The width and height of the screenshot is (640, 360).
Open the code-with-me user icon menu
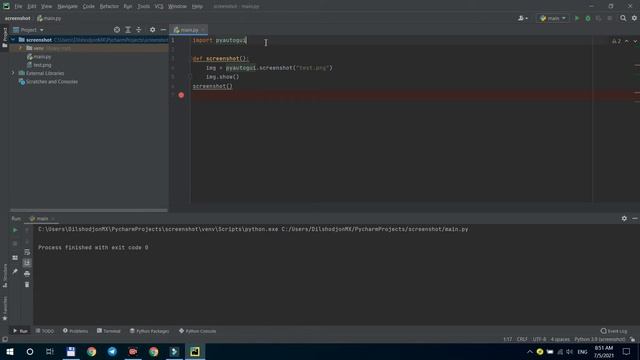pos(522,18)
